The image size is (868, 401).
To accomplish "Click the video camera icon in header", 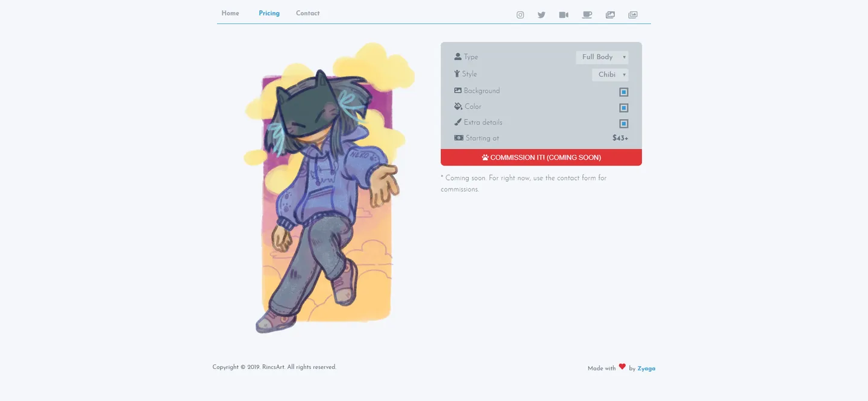I will pos(564,15).
